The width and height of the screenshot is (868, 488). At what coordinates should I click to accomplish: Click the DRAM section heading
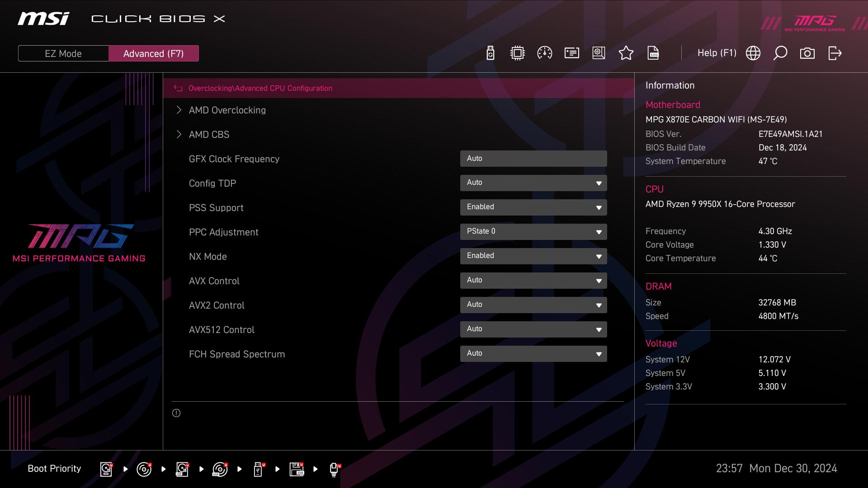658,286
